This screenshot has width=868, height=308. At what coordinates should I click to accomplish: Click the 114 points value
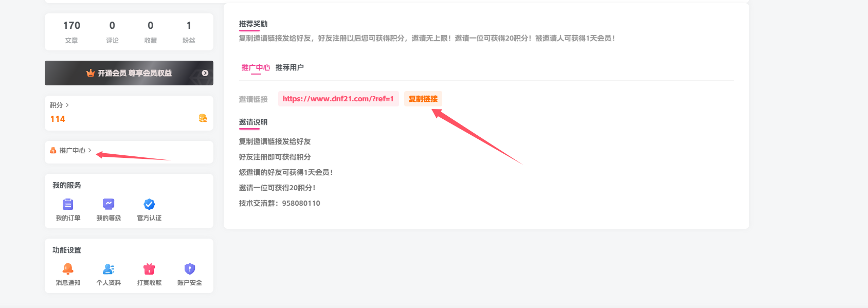pos(58,119)
